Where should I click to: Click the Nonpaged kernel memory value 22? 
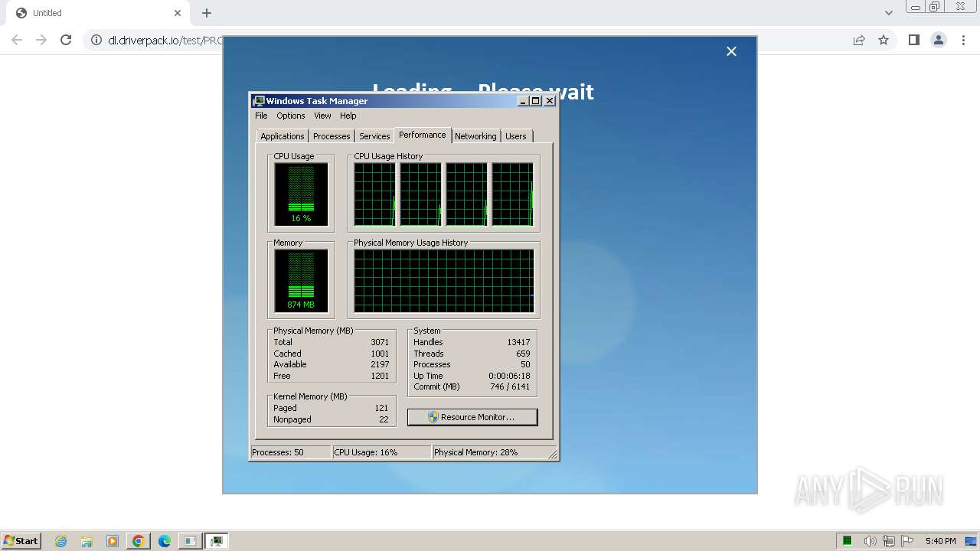384,419
